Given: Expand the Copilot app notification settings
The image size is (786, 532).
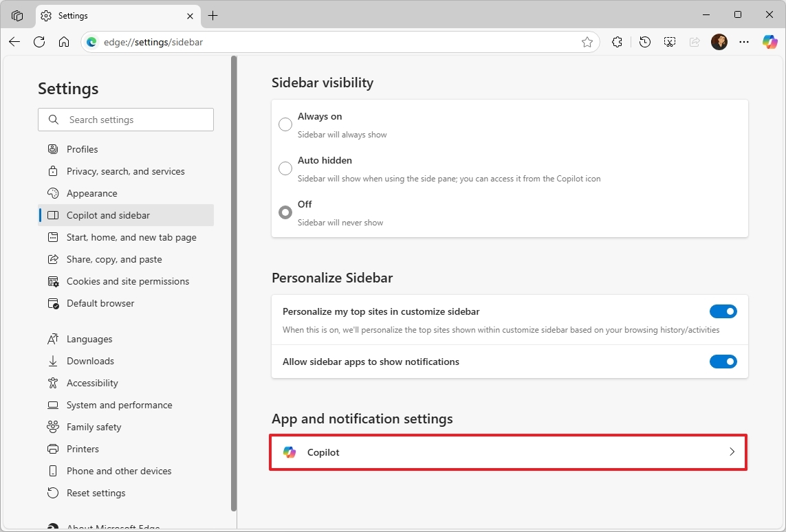Looking at the screenshot, I should click(x=508, y=452).
